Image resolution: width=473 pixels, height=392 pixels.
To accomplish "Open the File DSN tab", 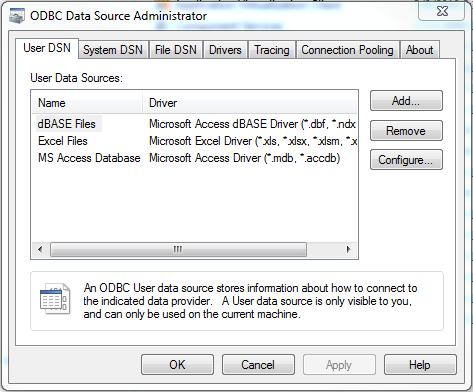I will click(x=176, y=50).
